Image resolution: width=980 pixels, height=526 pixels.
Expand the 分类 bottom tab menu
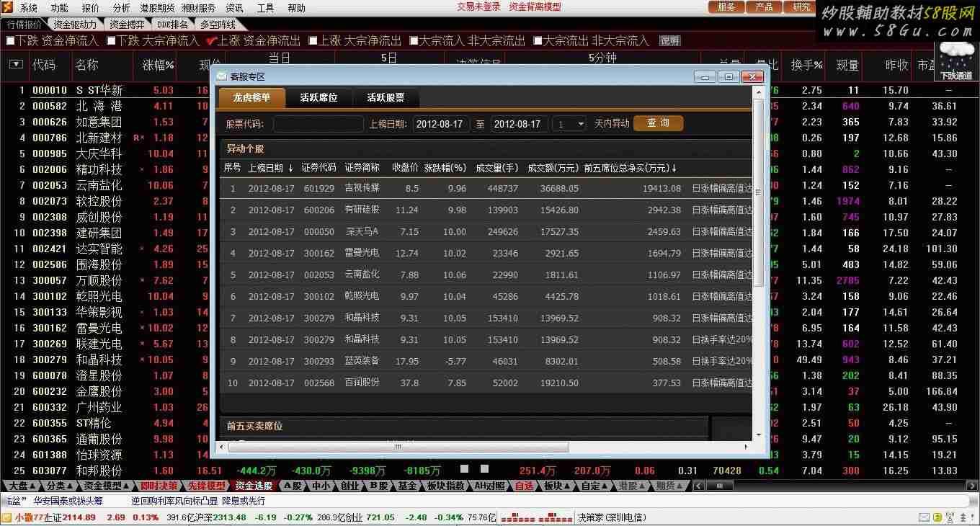pyautogui.click(x=60, y=486)
